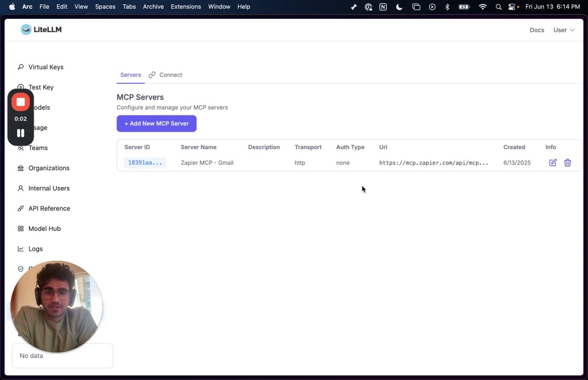Click Add New MCP Server button
Viewport: 588px width, 380px height.
coord(157,123)
